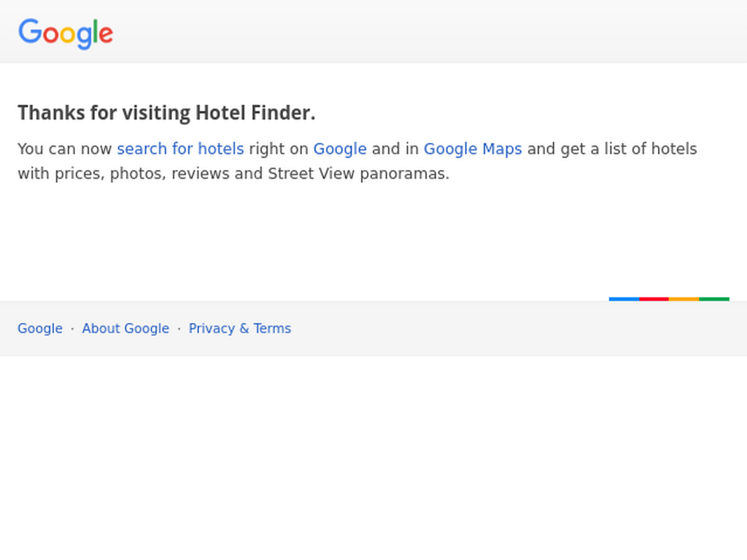Screen dimensions: 747x560
Task: Click the yellow letter o in the logo
Action: pos(67,35)
